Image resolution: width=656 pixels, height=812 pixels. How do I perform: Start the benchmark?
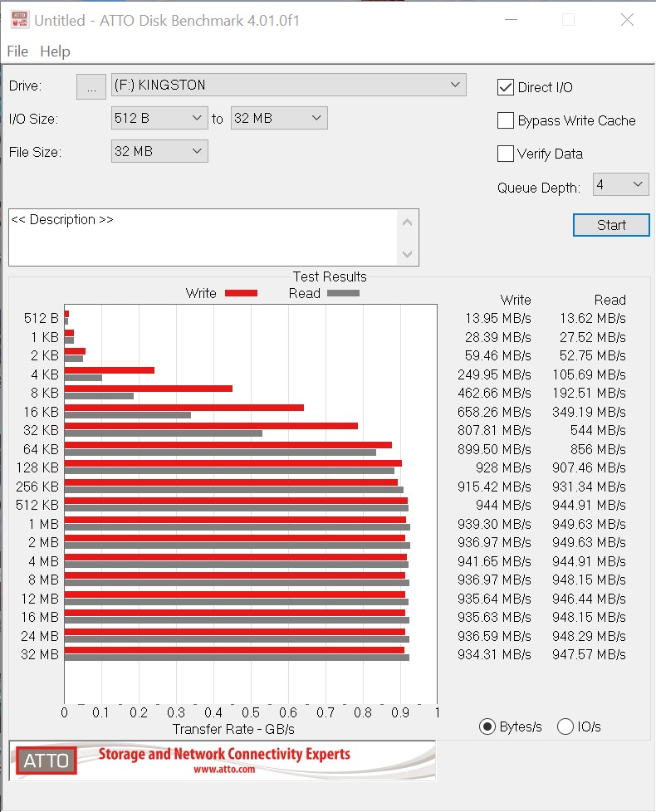pyautogui.click(x=611, y=225)
